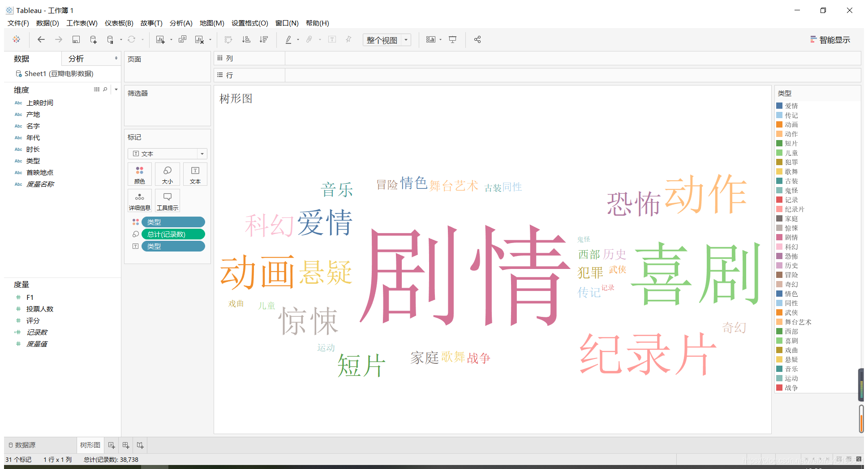Expand the dimensions pane dropdown arrow
868x469 pixels.
pyautogui.click(x=116, y=90)
